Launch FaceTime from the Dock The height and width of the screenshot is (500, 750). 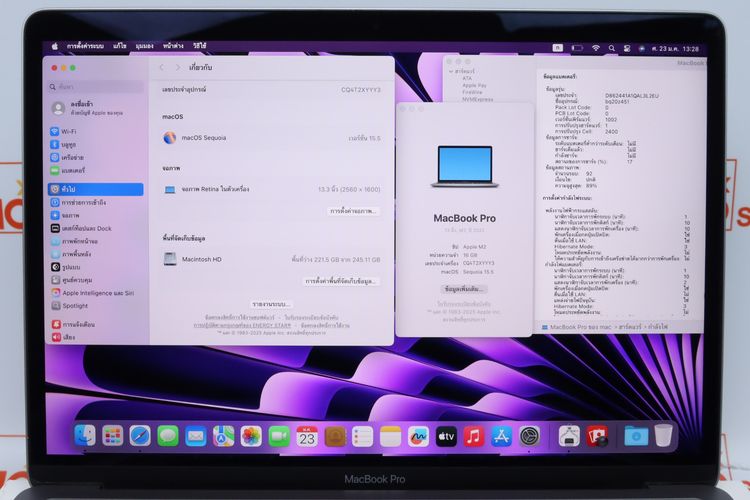click(279, 436)
